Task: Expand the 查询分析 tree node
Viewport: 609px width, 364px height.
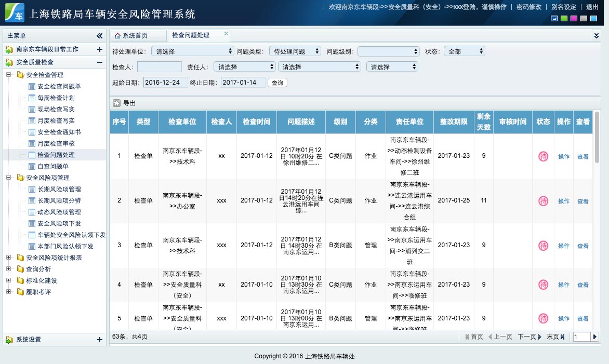Action: (9, 269)
